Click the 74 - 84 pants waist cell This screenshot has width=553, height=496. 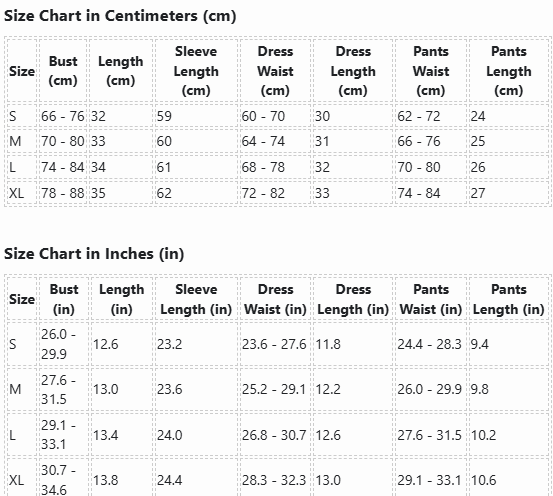coord(419,193)
